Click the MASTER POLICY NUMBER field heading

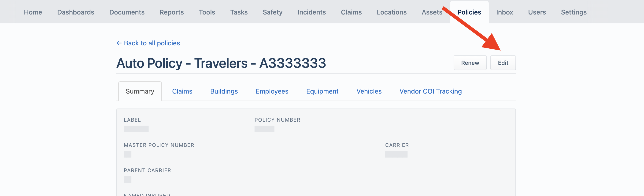159,145
